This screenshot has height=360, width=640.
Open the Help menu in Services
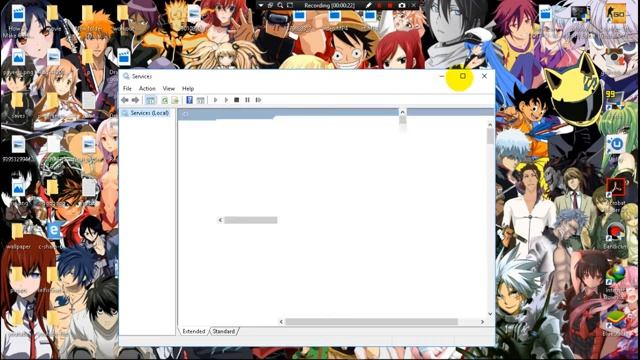[x=188, y=89]
